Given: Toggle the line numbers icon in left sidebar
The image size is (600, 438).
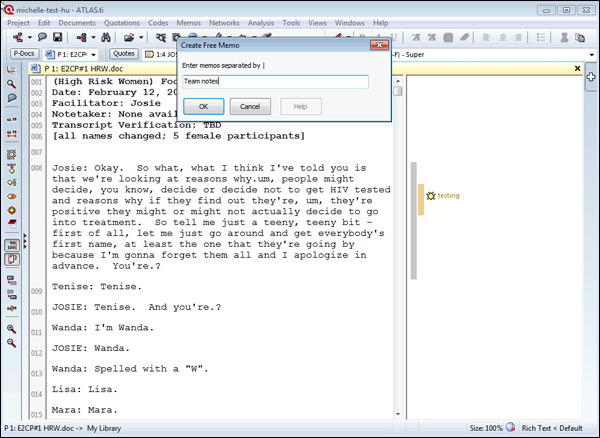Looking at the screenshot, I should pyautogui.click(x=11, y=244).
